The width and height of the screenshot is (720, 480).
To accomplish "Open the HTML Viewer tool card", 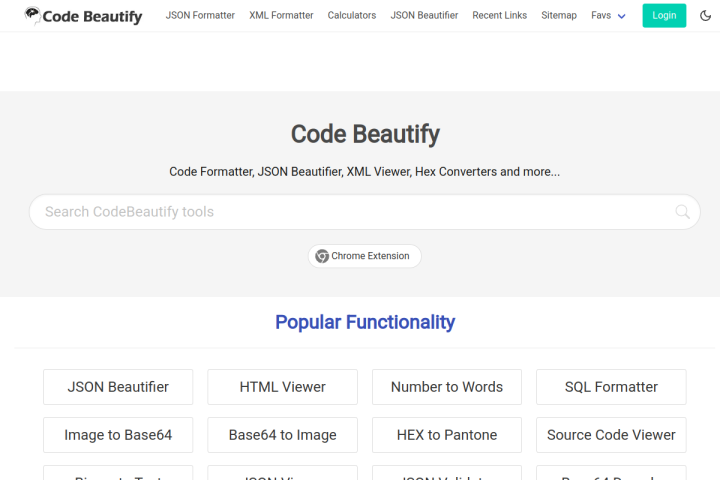I will click(x=282, y=387).
